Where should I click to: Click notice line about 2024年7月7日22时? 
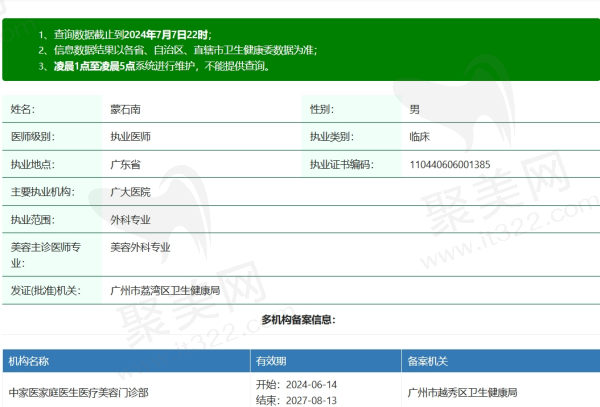125,35
